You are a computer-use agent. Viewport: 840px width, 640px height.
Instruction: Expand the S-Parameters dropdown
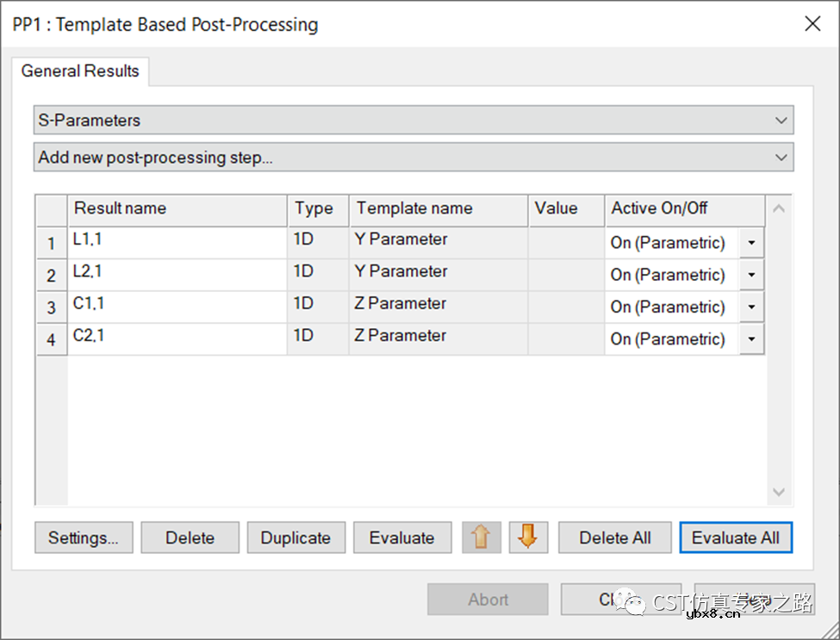[781, 121]
